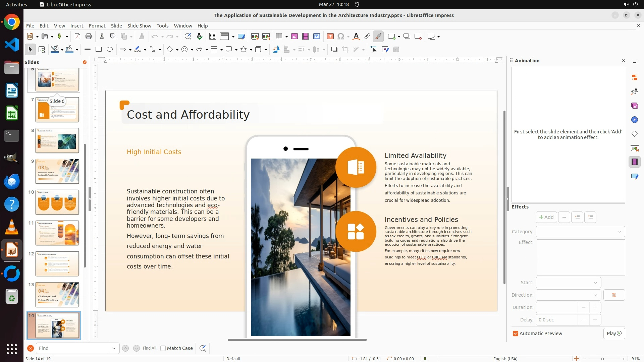Click the Insert Text Box icon
Viewport: 644px width, 362px height.
[x=330, y=37]
